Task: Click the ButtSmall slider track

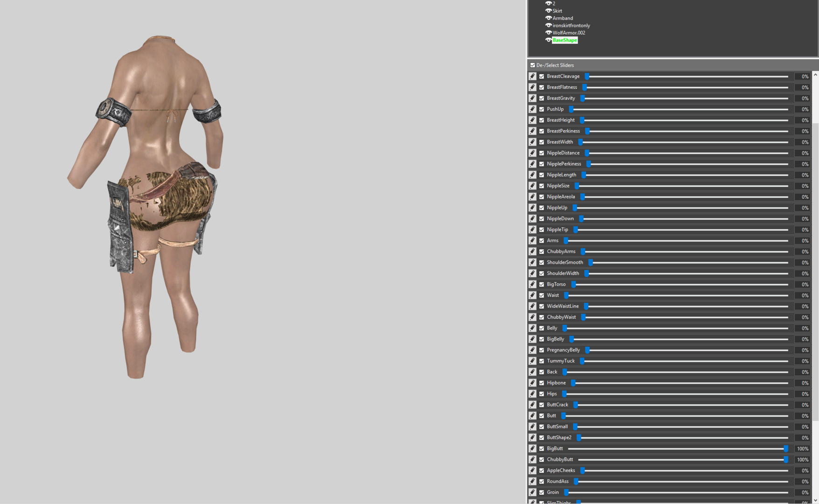Action: point(681,427)
